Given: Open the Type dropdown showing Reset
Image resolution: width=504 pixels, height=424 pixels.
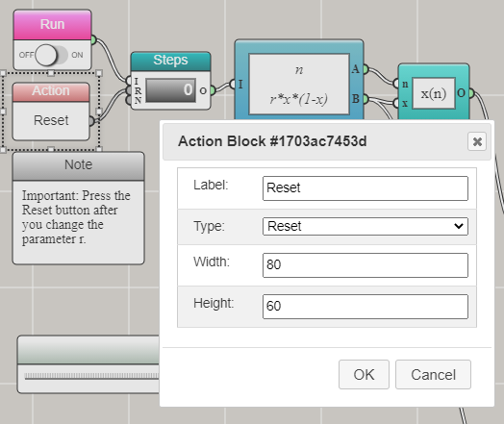Looking at the screenshot, I should pos(365,227).
